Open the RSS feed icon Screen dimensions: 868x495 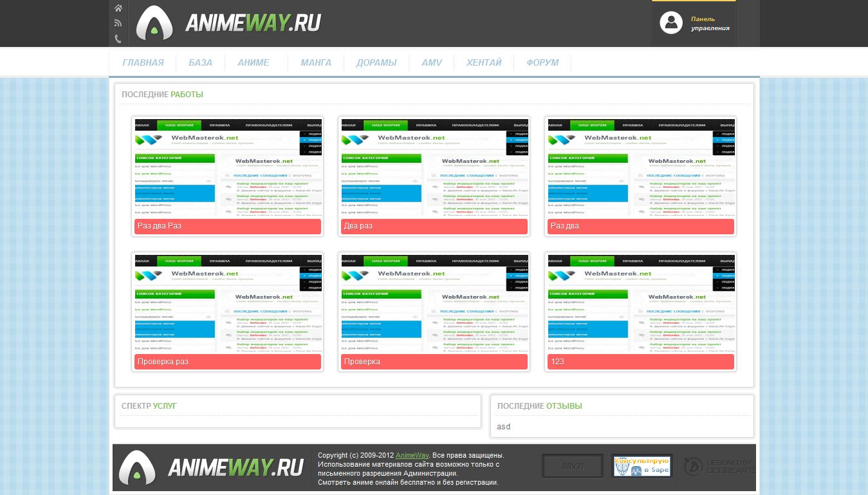(x=118, y=23)
